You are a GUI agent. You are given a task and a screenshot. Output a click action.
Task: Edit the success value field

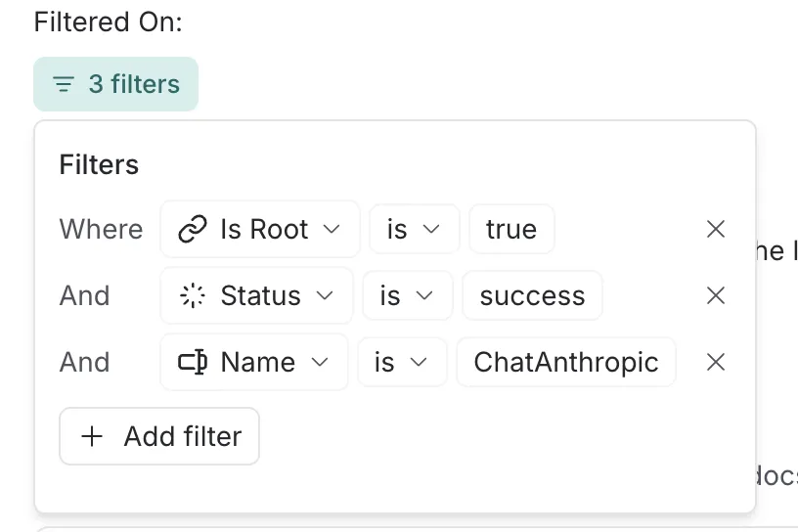click(x=532, y=296)
